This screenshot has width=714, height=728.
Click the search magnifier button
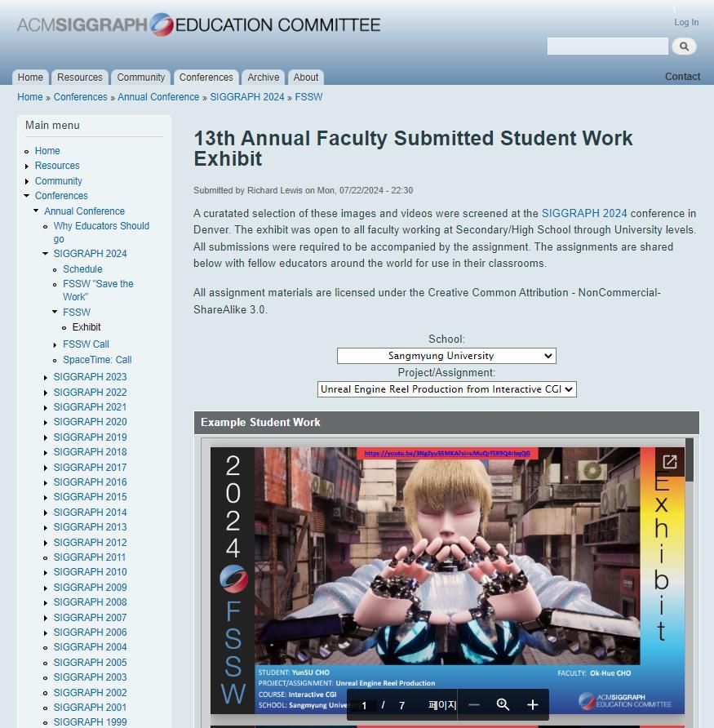(x=684, y=47)
